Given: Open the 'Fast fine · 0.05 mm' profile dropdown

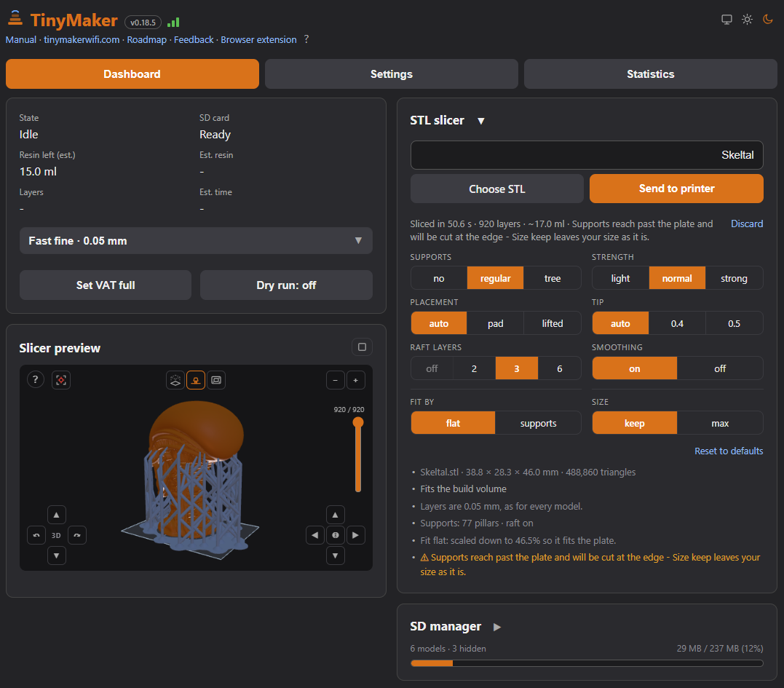Looking at the screenshot, I should pyautogui.click(x=196, y=240).
